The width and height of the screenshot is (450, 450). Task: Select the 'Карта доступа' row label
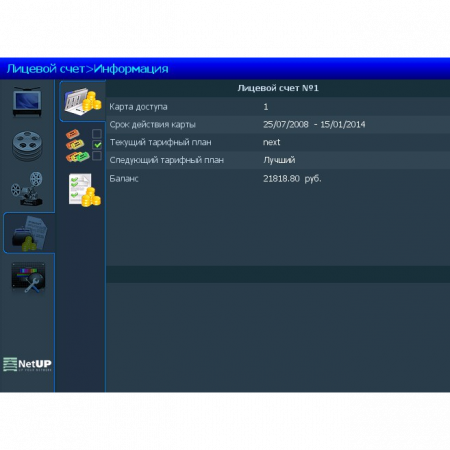point(138,107)
